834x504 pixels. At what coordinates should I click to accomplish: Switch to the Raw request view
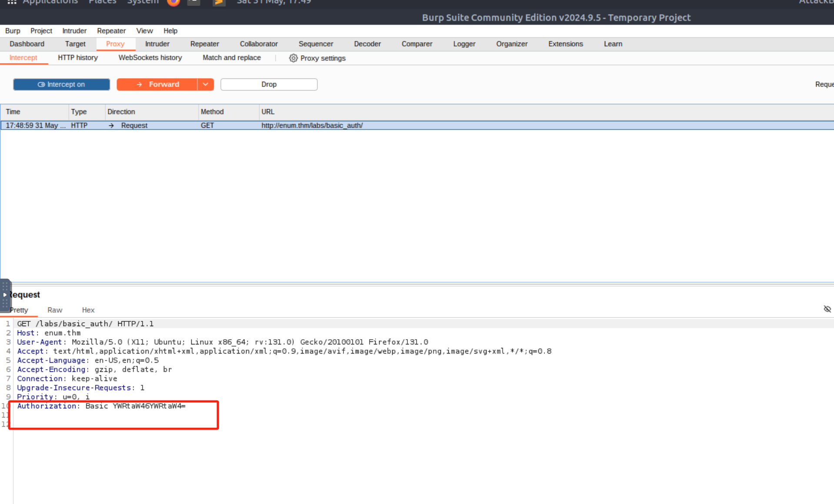pyautogui.click(x=55, y=310)
